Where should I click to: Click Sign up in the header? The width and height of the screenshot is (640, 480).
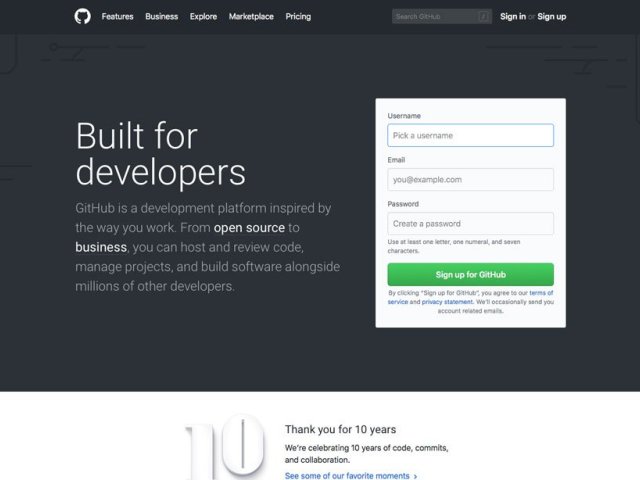coord(551,17)
